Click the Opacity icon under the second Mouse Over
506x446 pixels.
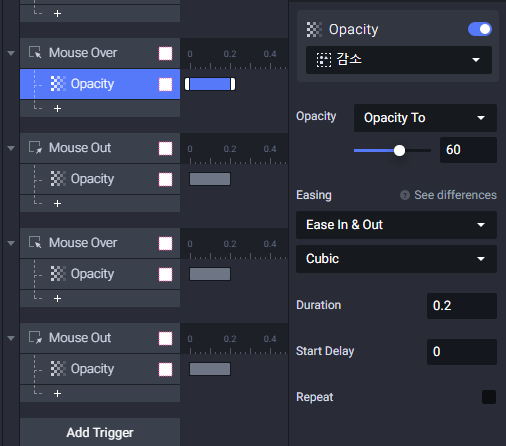pos(58,274)
